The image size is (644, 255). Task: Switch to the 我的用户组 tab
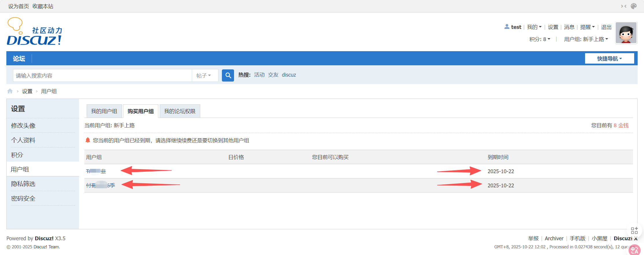(104, 111)
